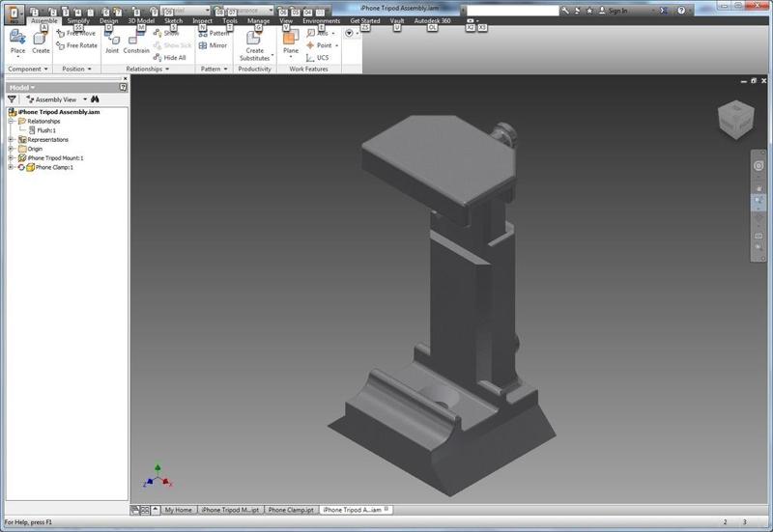Expand the Phone Clamp:1 component
Viewport: 773px width, 532px height.
tap(11, 167)
